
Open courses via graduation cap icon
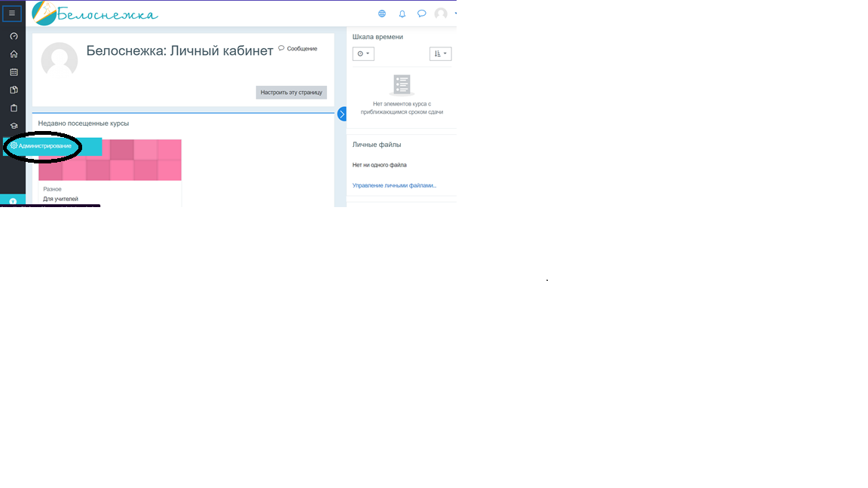(x=14, y=127)
